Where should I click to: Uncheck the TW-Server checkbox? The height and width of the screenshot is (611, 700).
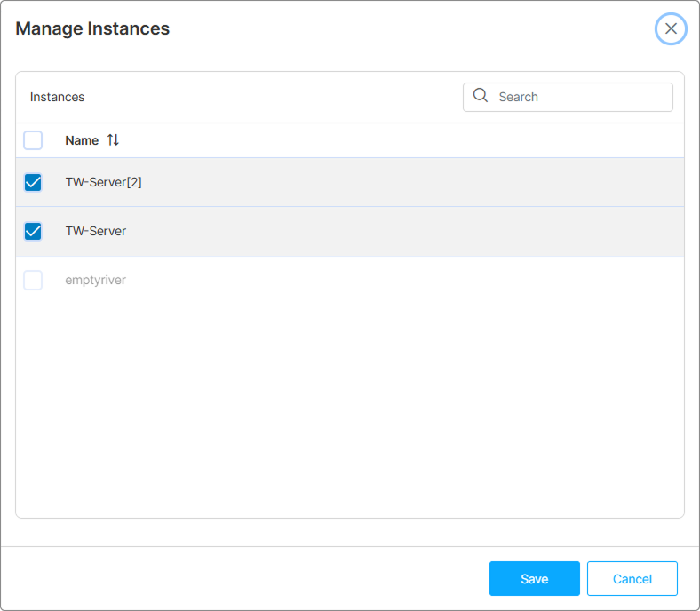click(x=33, y=231)
